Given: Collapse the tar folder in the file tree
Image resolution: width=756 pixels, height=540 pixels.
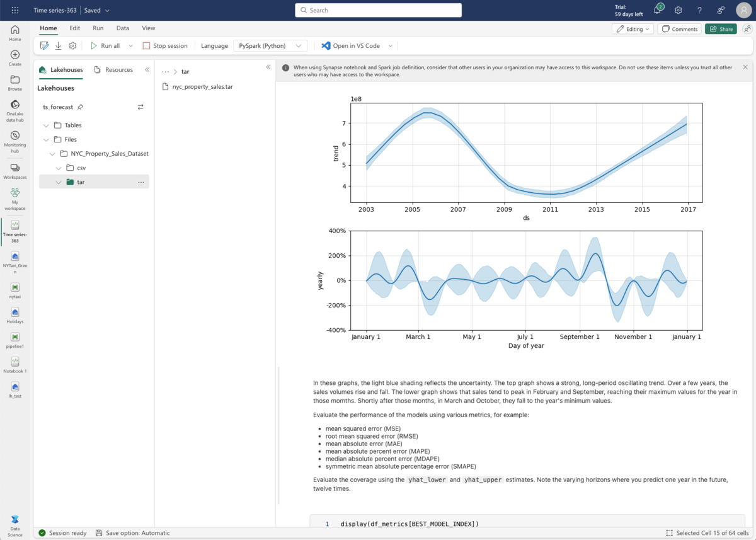Looking at the screenshot, I should [59, 181].
